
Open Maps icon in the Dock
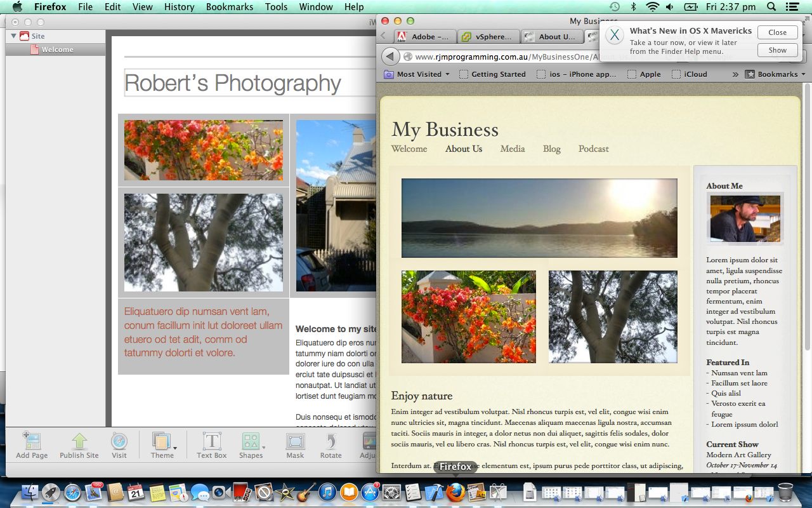[179, 491]
